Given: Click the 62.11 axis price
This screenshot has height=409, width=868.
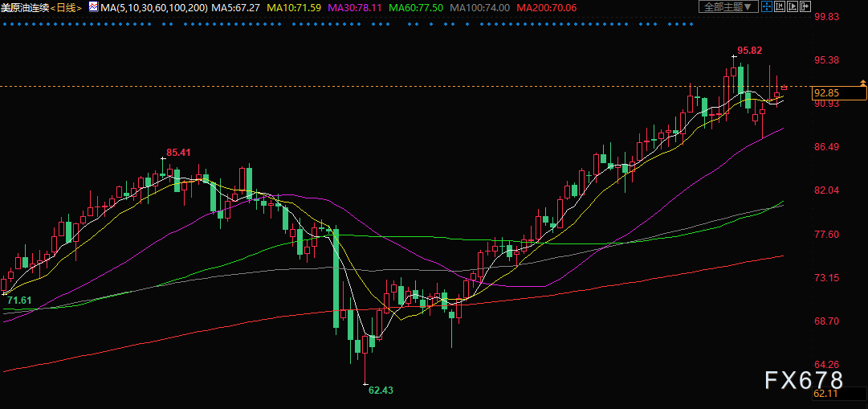Looking at the screenshot, I should 826,394.
